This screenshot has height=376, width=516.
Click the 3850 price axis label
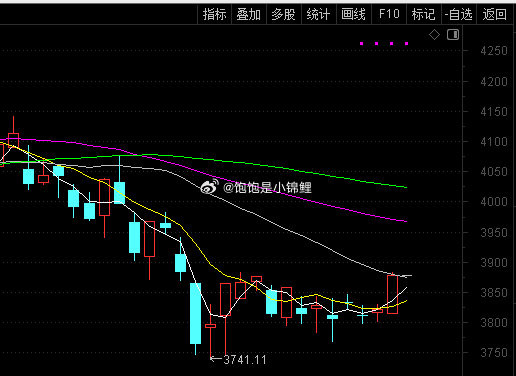pos(494,293)
